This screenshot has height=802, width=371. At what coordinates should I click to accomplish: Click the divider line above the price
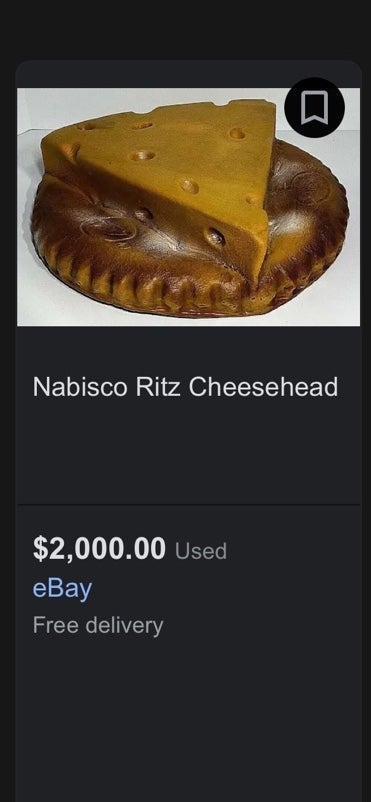[x=188, y=504]
